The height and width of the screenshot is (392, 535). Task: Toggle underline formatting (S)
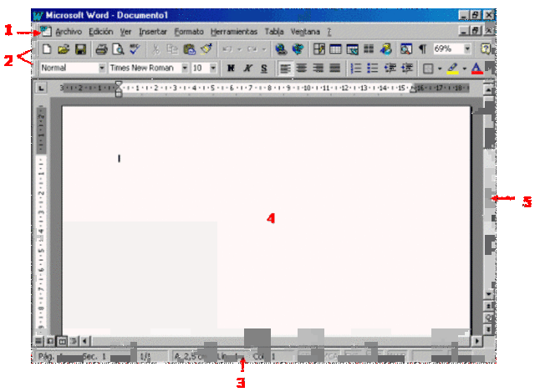click(x=264, y=69)
